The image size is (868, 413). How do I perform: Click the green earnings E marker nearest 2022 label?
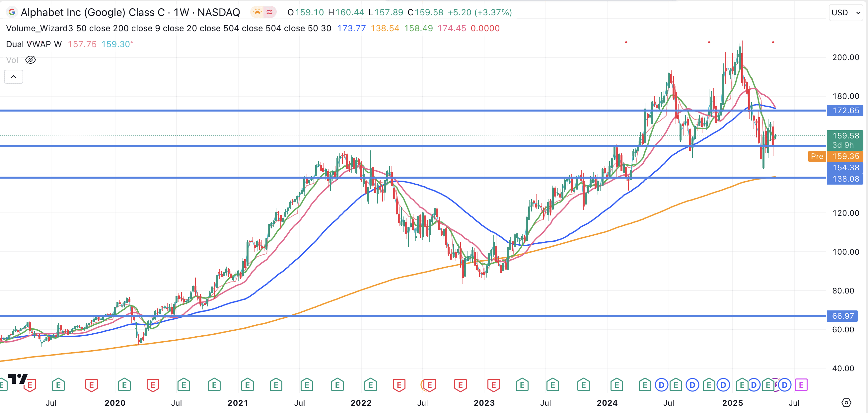tap(371, 385)
